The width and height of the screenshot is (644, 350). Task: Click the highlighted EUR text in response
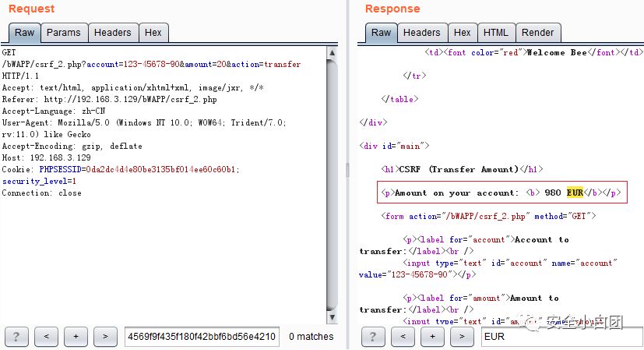[575, 193]
